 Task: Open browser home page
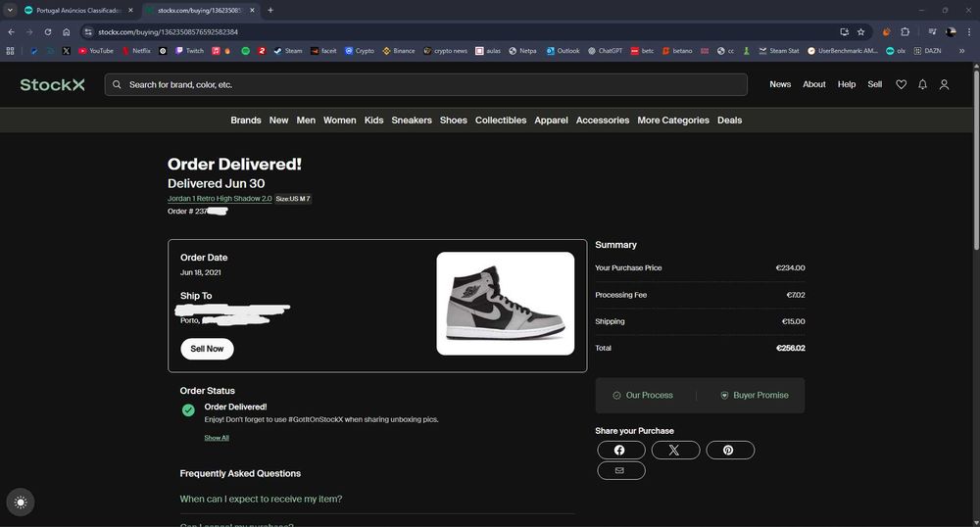pyautogui.click(x=67, y=32)
